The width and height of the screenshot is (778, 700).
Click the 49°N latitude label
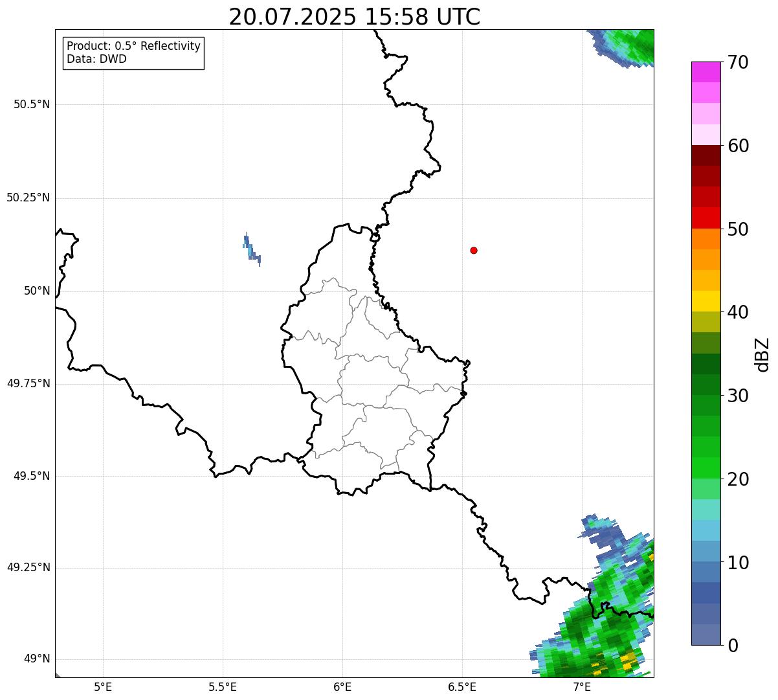(37, 659)
